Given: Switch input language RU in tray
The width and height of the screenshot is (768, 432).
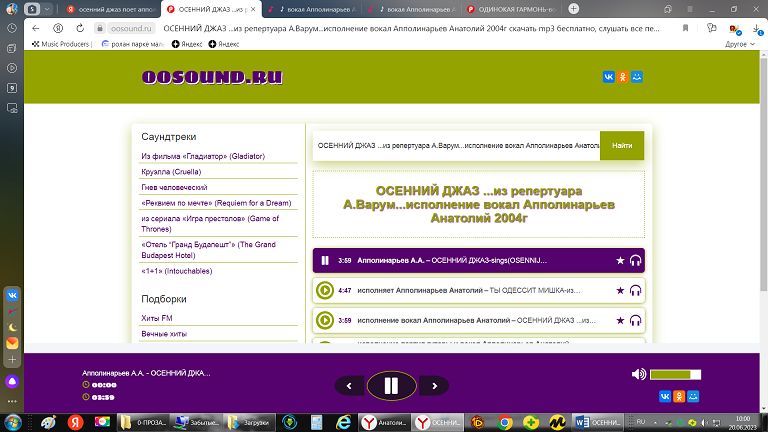Looking at the screenshot, I should 641,422.
